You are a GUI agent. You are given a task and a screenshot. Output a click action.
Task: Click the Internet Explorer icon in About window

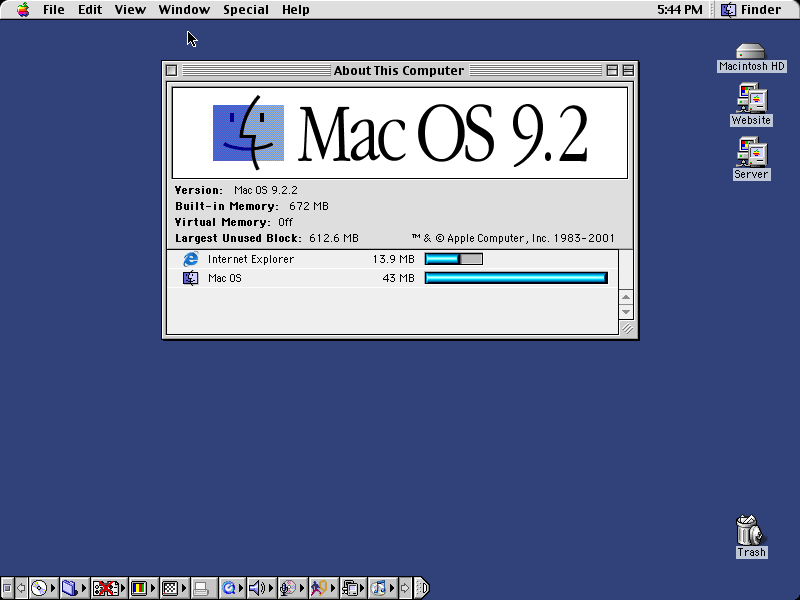(x=191, y=259)
